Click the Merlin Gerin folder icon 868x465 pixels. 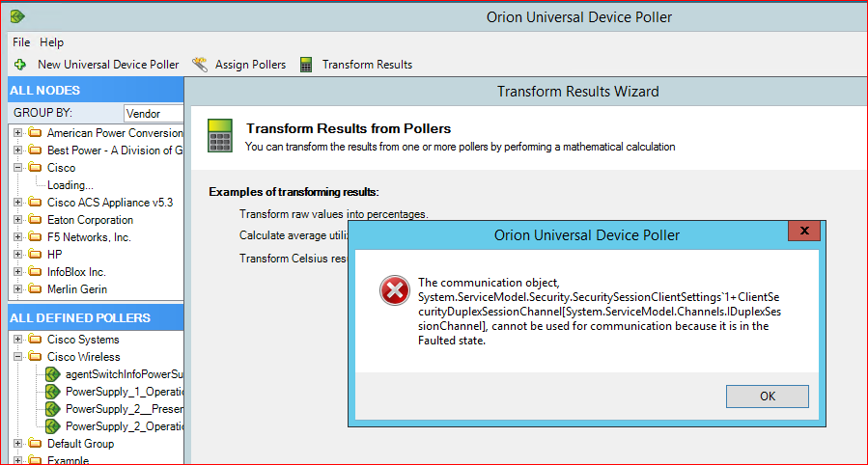click(x=35, y=289)
